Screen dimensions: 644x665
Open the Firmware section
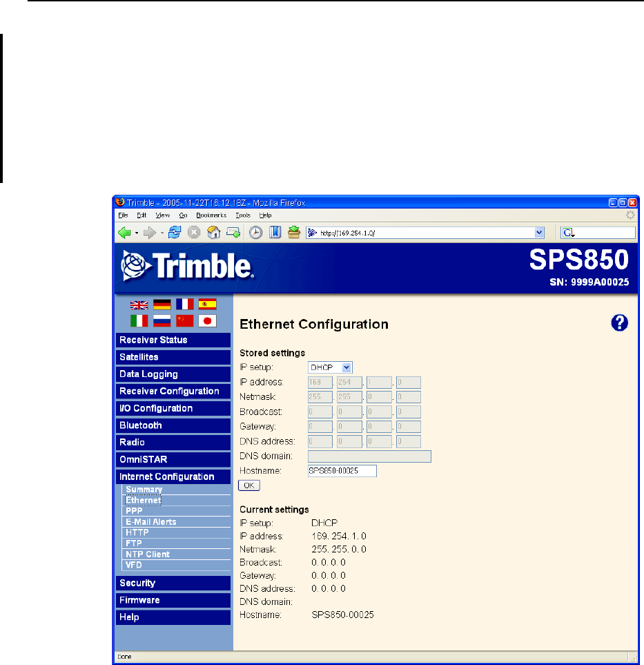click(173, 600)
